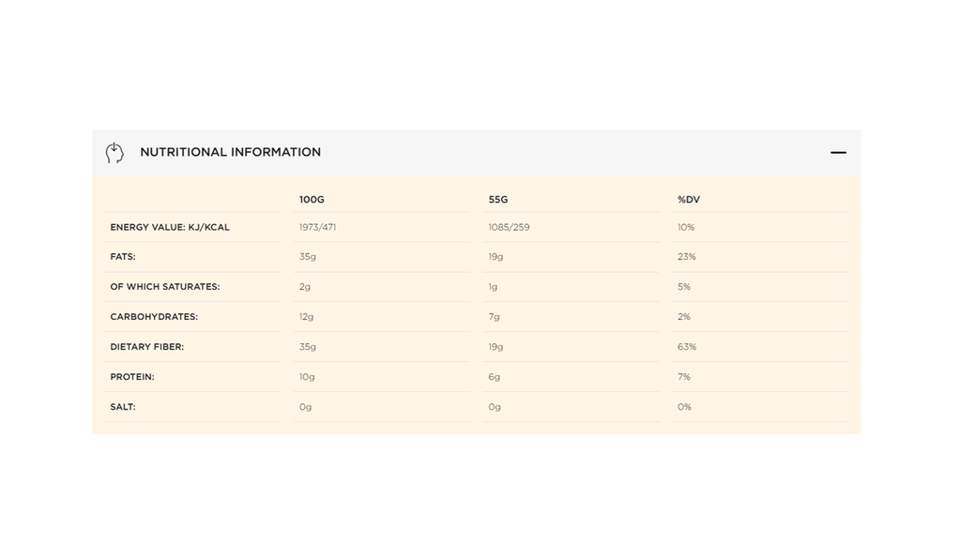Image resolution: width=961 pixels, height=560 pixels.
Task: Click the 1085/259 energy value
Action: pos(509,227)
